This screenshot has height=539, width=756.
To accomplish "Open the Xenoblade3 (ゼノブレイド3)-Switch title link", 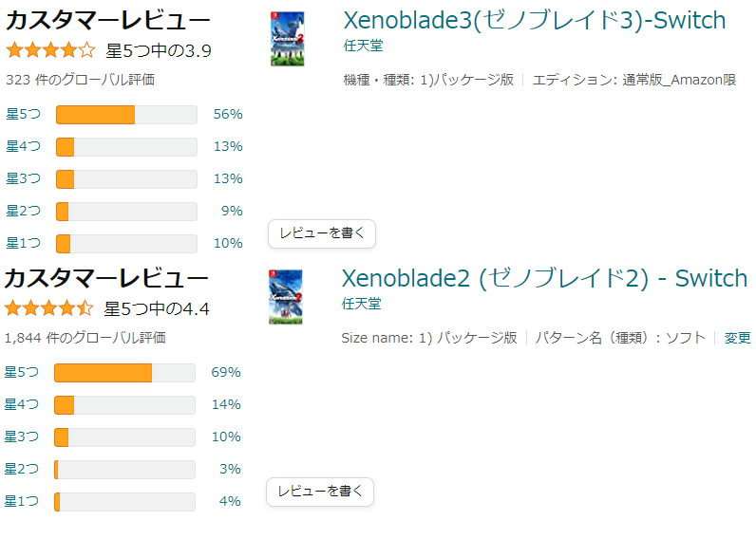I will [x=534, y=20].
